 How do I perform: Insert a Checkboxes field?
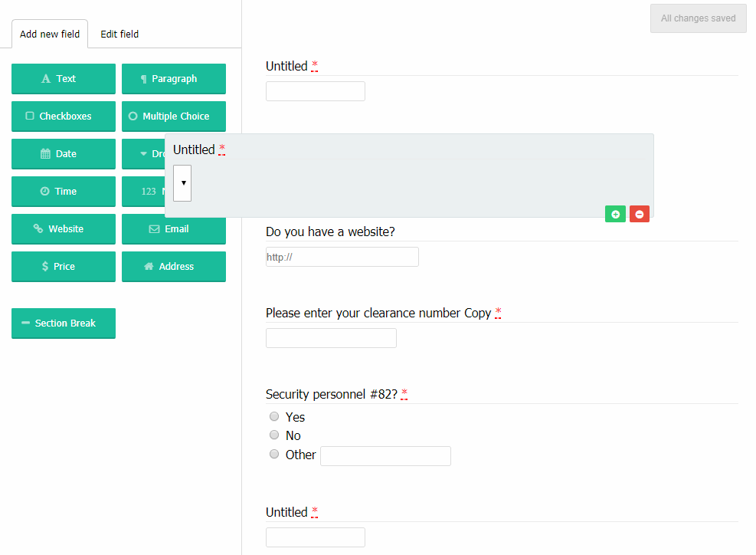click(x=63, y=116)
